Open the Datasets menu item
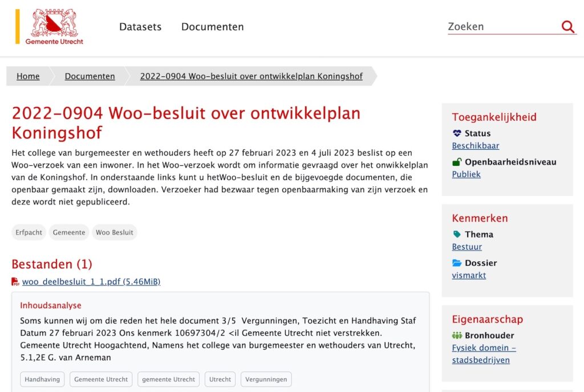The height and width of the screenshot is (392, 584). pos(140,27)
